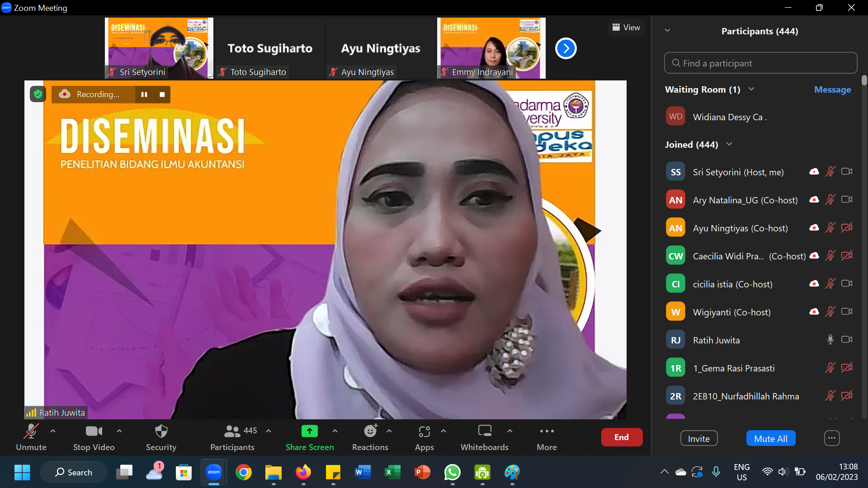Viewport: 868px width, 488px height.
Task: Expand audio options arrow next to Unmute
Action: [x=53, y=431]
